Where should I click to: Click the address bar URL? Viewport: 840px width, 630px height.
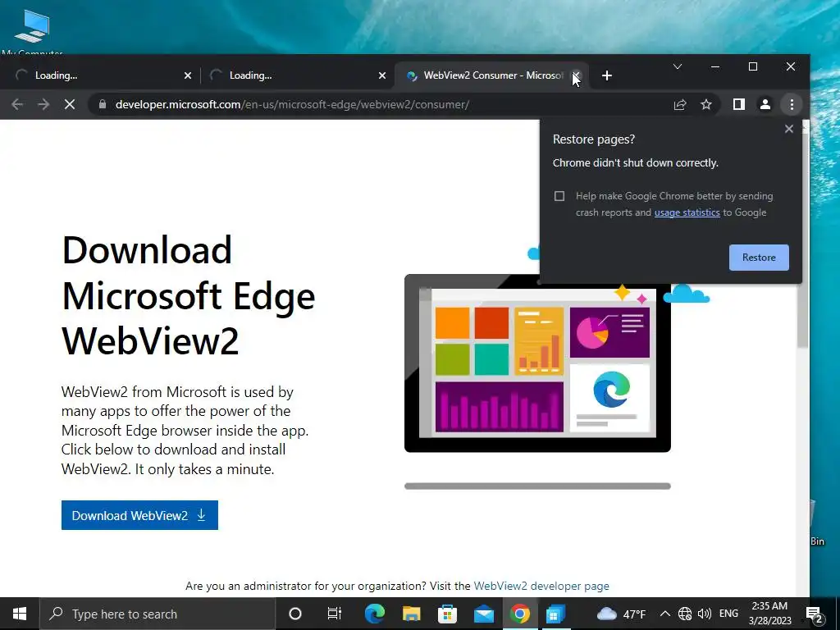tap(292, 104)
